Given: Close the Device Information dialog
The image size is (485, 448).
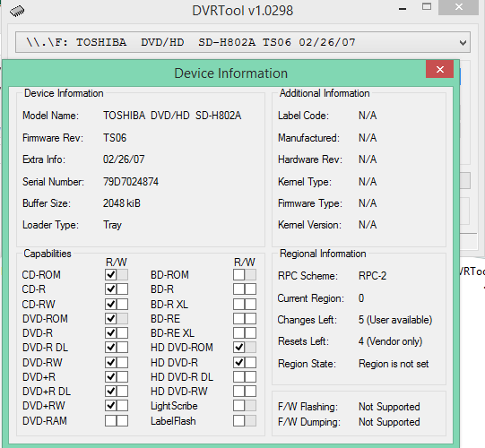Looking at the screenshot, I should (440, 69).
